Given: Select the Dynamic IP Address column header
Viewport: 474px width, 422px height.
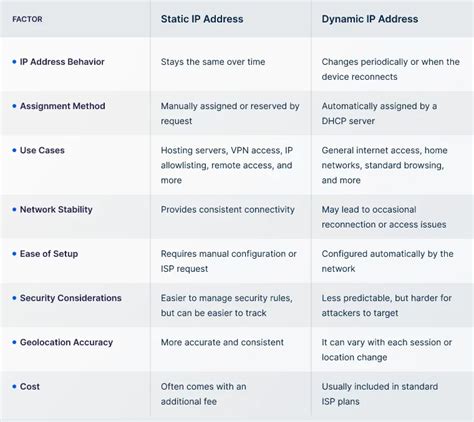Looking at the screenshot, I should [x=370, y=19].
